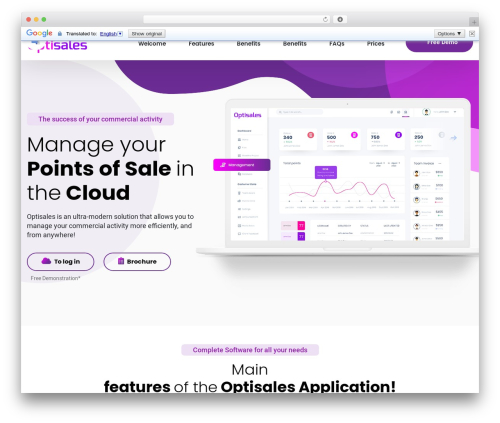
Task: Download the Brochure
Action: tap(137, 262)
